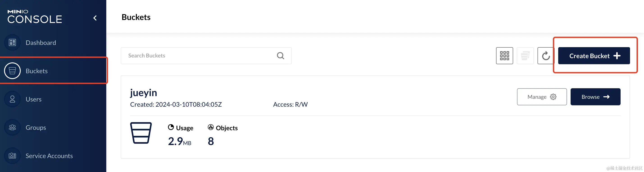Collapse the sidebar with the chevron arrow
Image resolution: width=644 pixels, height=172 pixels.
(95, 18)
